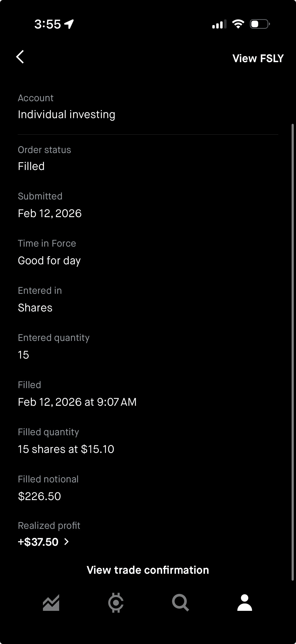Expand realized profit details chevron

pos(67,542)
